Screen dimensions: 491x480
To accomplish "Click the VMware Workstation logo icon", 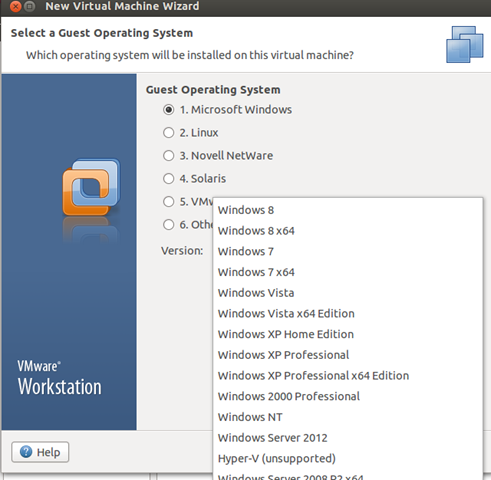I will (x=91, y=187).
